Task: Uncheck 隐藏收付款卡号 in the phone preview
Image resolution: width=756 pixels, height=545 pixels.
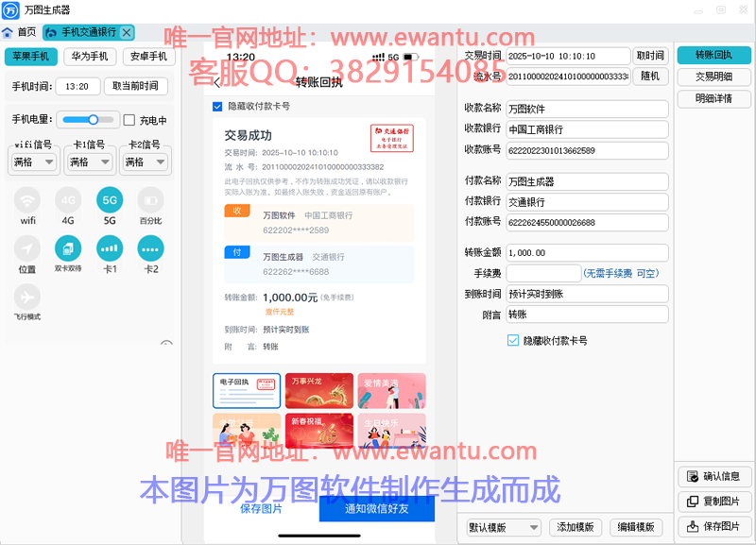Action: point(217,107)
